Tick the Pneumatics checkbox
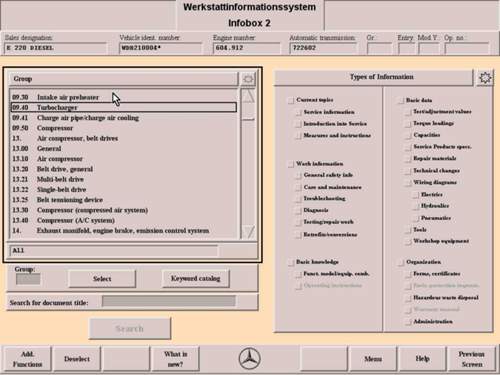The image size is (500, 375). tap(416, 218)
